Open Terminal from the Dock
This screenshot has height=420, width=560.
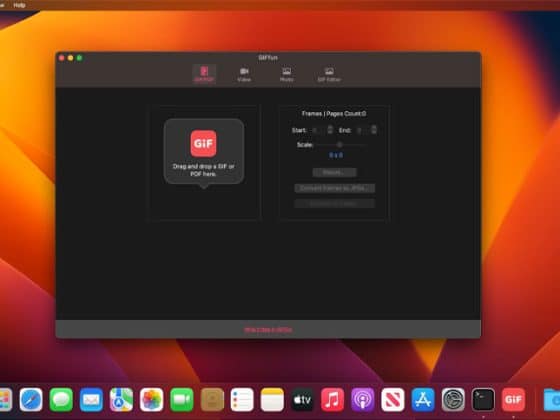tap(483, 400)
